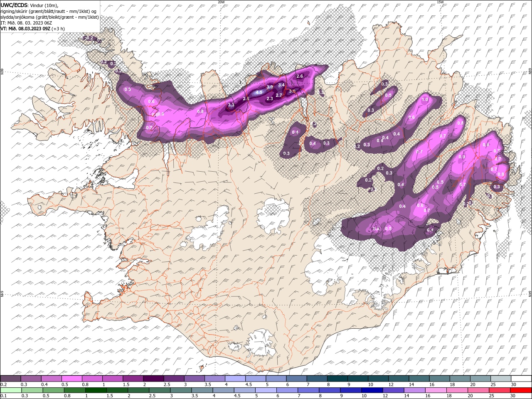
Task: Click the 2.7 precipitation value on the map
Action: tap(279, 95)
